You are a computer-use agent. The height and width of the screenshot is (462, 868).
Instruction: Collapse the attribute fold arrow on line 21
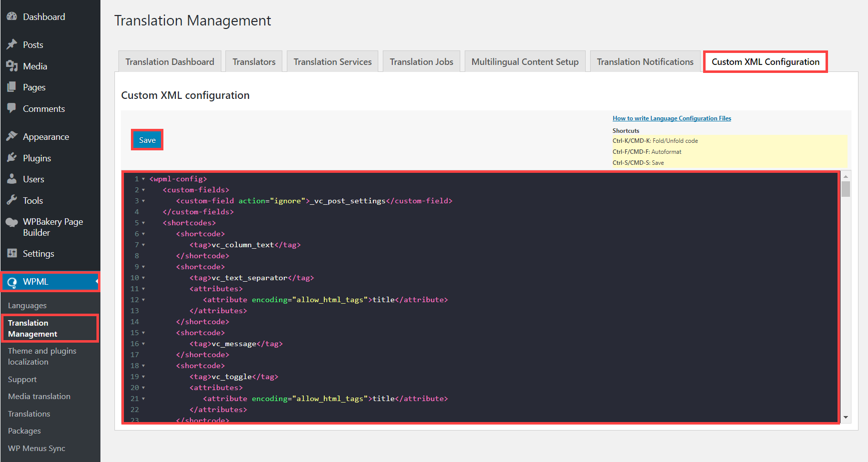[x=143, y=399]
